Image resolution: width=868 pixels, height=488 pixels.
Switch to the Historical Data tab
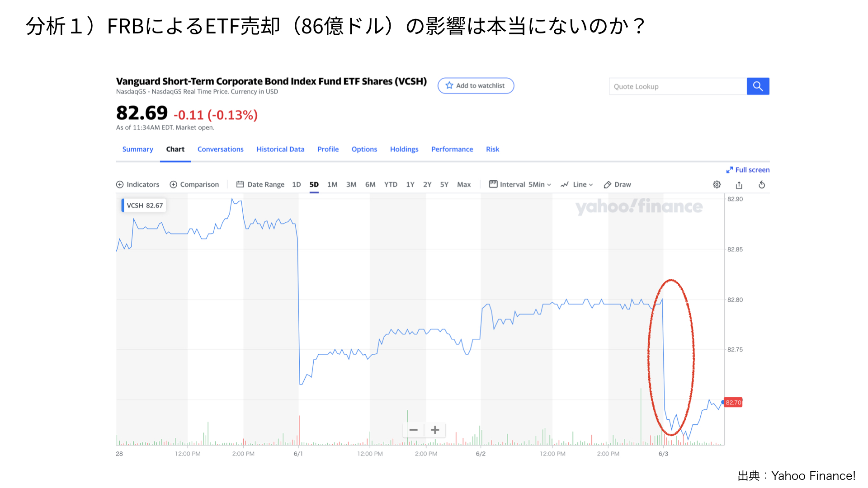tap(280, 149)
